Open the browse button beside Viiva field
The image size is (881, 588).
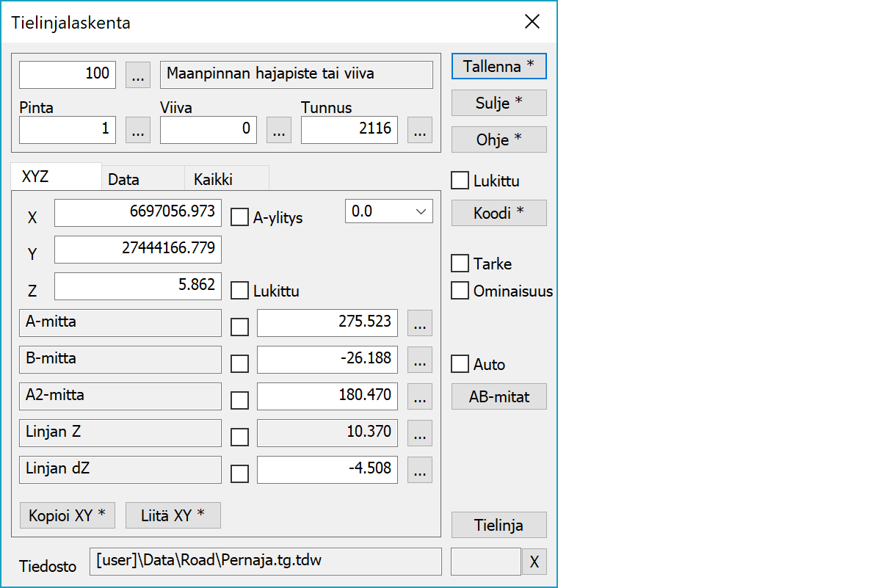pyautogui.click(x=278, y=130)
